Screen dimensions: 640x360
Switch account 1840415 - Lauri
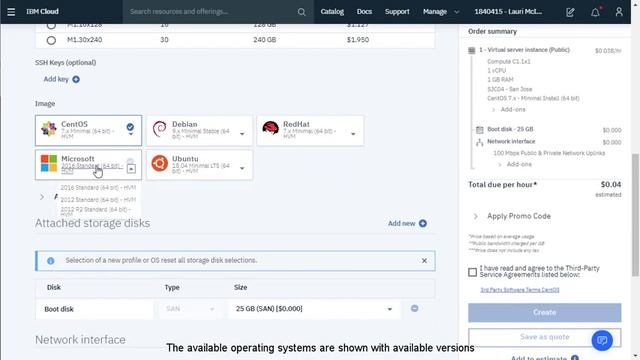[508, 12]
